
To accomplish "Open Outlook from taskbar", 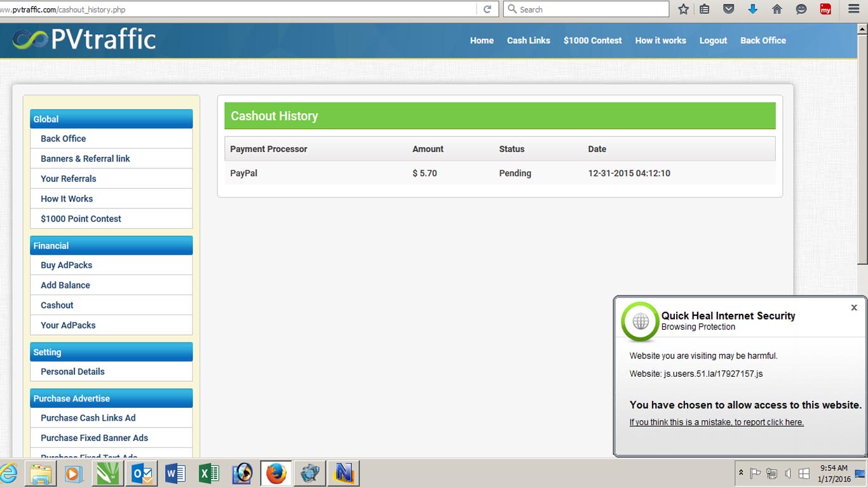I will [142, 473].
